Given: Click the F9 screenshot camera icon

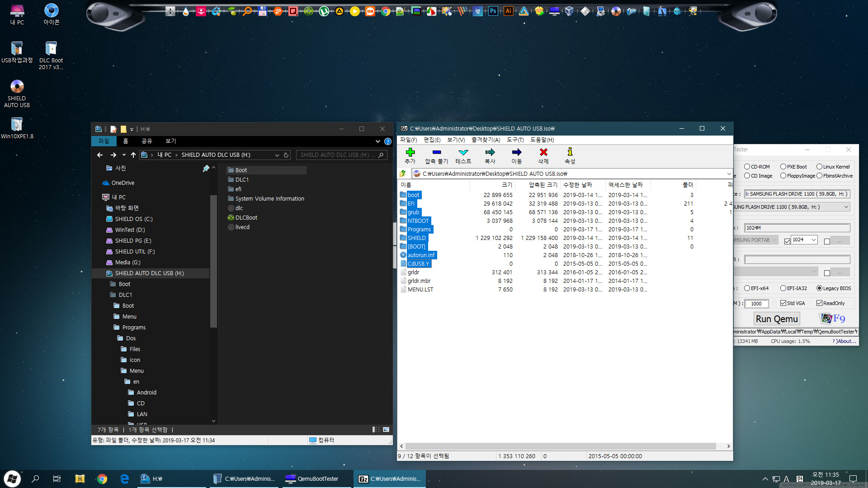Looking at the screenshot, I should (x=832, y=318).
